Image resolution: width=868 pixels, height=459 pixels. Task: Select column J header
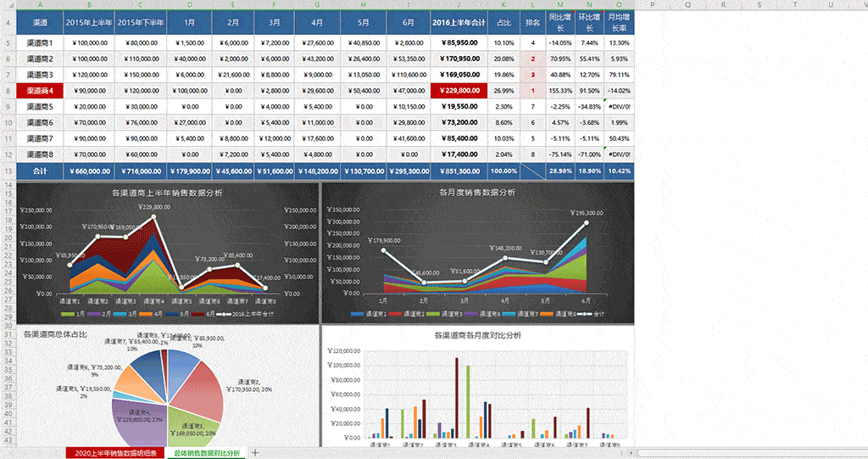click(x=459, y=4)
